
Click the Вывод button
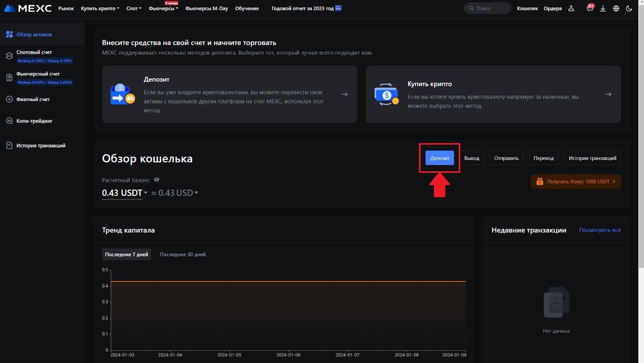(x=472, y=158)
